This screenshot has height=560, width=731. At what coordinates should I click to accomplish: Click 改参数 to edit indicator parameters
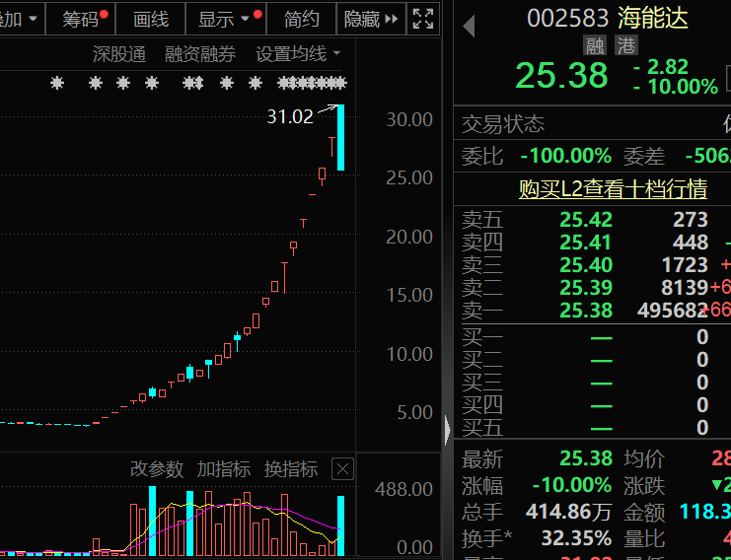[157, 469]
